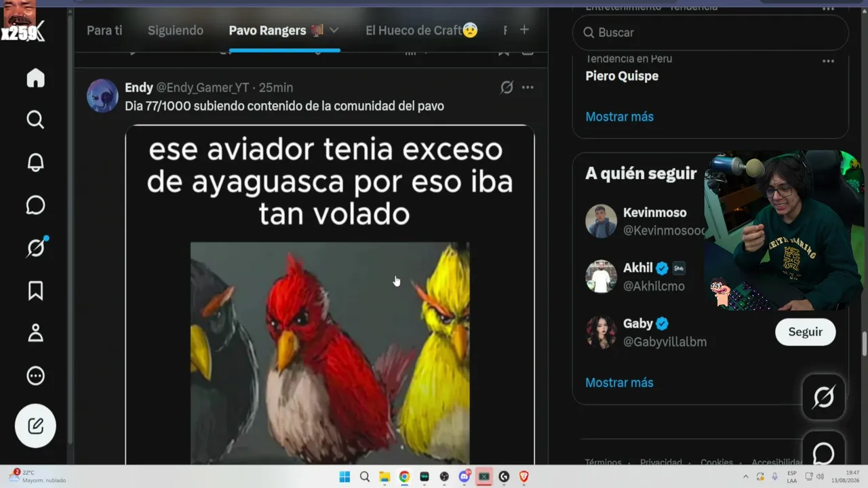Open Grok from the left sidebar
868x488 pixels.
35,248
